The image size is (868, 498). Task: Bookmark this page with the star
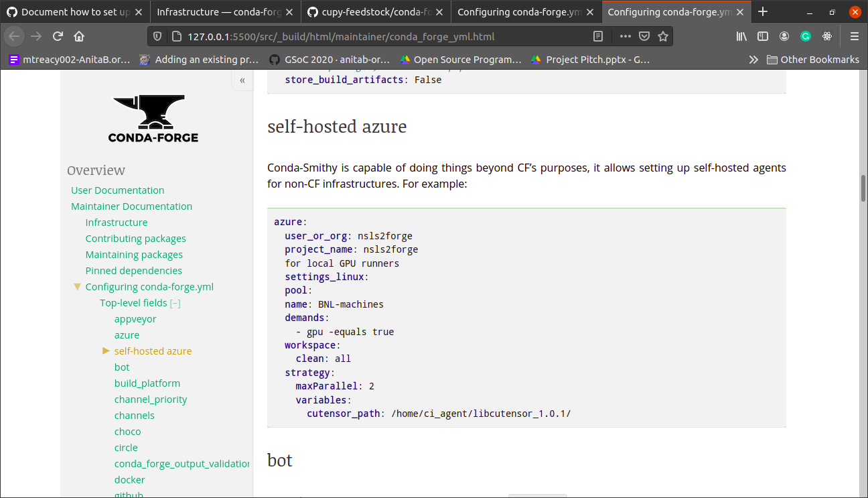[x=662, y=36]
